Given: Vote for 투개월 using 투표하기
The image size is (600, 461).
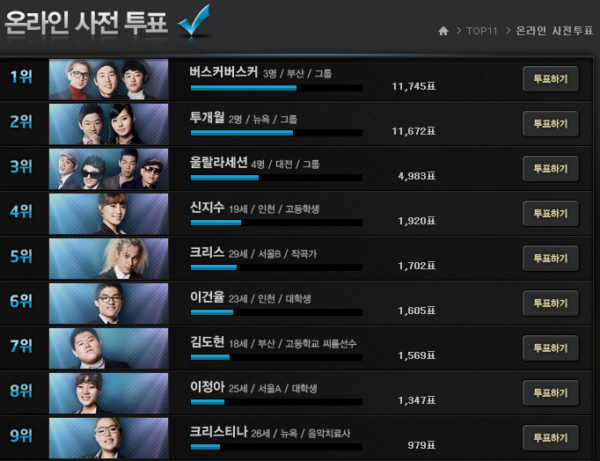Looking at the screenshot, I should [x=551, y=124].
